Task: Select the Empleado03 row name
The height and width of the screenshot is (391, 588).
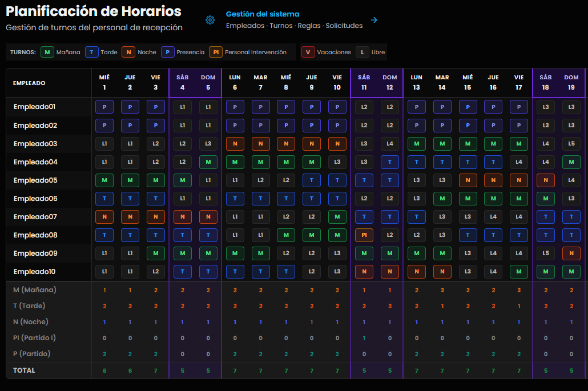Action: [35, 144]
